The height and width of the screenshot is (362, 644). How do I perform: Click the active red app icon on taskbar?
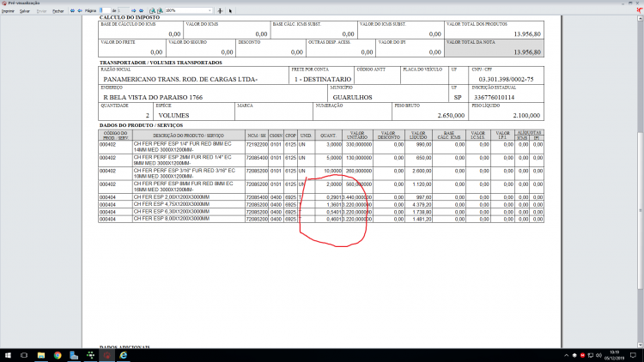click(106, 355)
